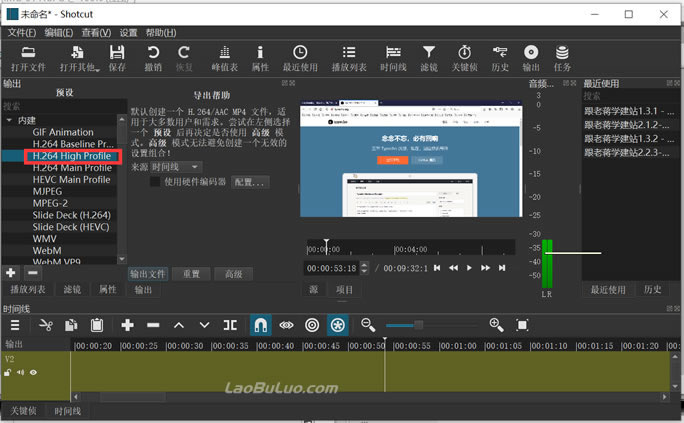The height and width of the screenshot is (423, 684).
Task: Add a new preset with plus button
Action: (x=10, y=273)
